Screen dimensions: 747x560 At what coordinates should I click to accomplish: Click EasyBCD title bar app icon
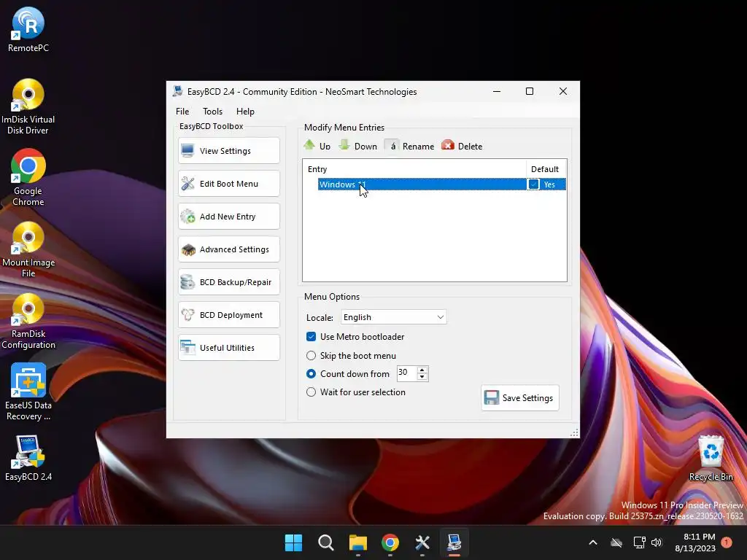coord(178,91)
